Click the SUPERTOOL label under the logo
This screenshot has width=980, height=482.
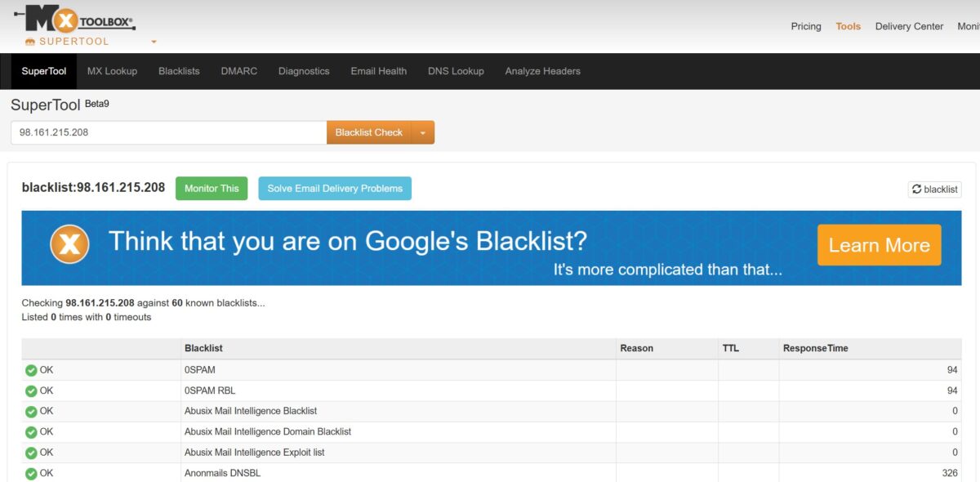click(73, 42)
